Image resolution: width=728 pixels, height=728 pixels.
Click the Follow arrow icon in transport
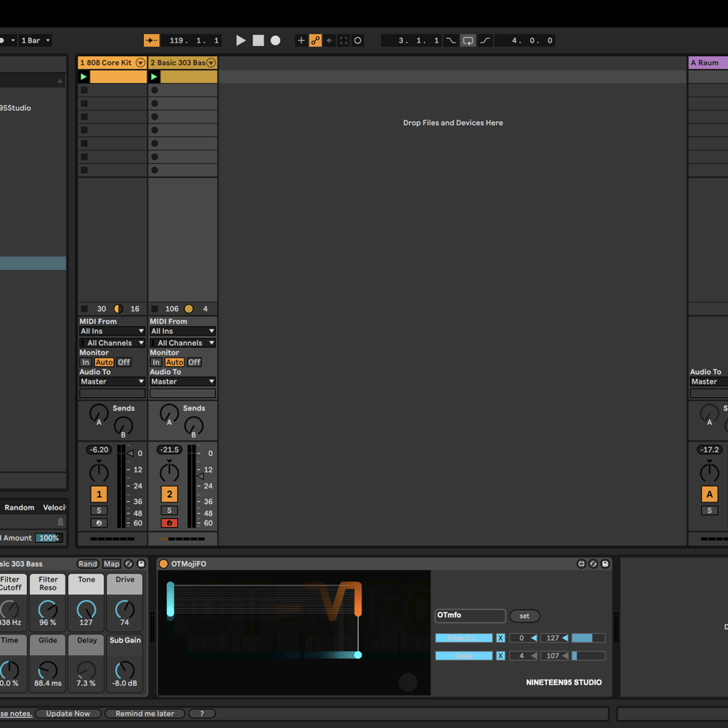click(152, 40)
